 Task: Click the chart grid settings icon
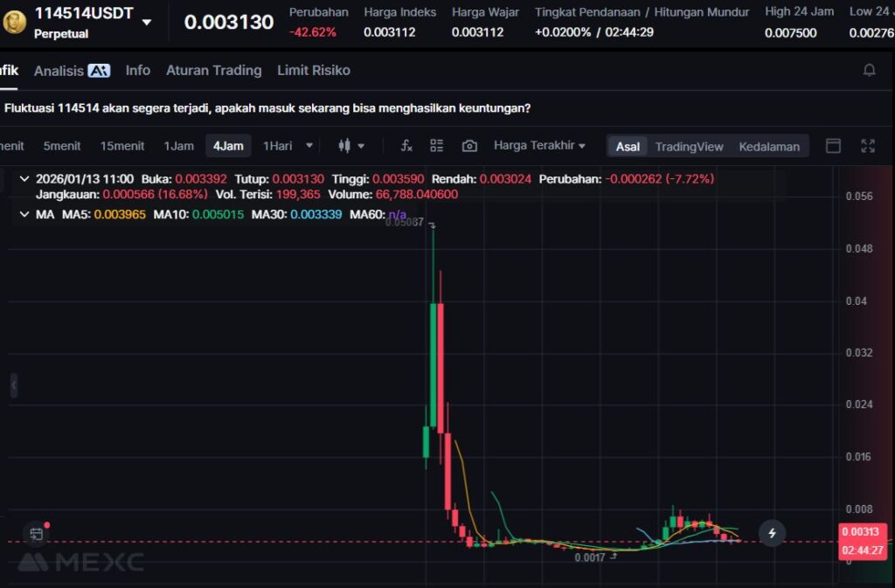[437, 146]
